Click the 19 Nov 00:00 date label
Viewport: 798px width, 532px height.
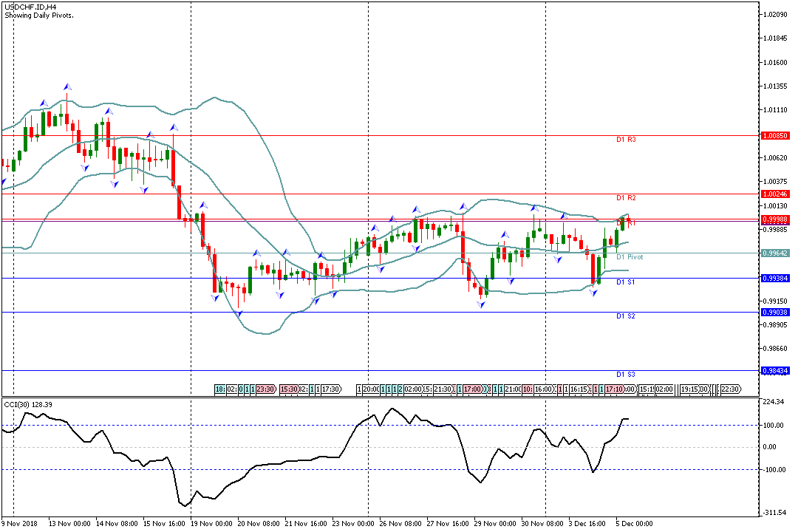[x=211, y=523]
